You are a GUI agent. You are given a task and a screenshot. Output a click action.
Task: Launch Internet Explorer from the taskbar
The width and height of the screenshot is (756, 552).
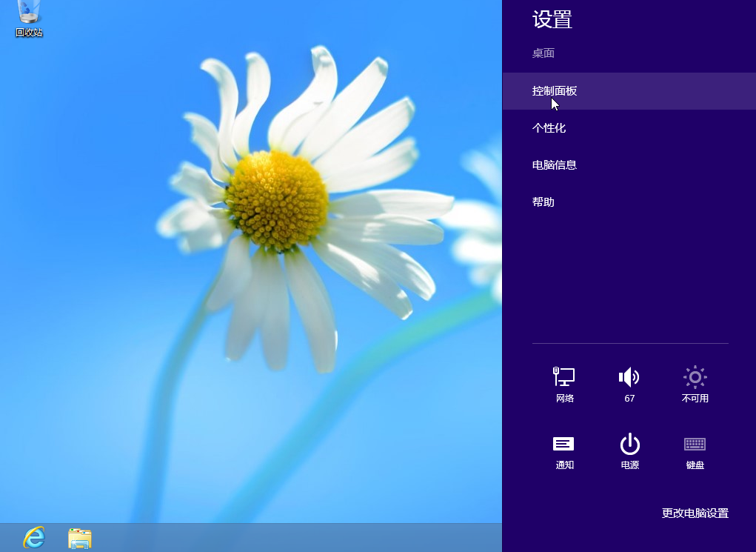(x=34, y=537)
